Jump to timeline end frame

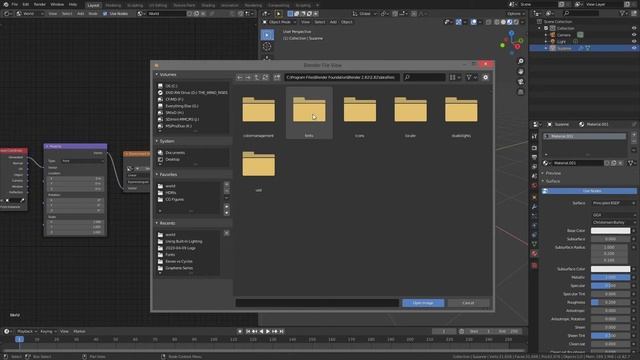[x=281, y=331]
